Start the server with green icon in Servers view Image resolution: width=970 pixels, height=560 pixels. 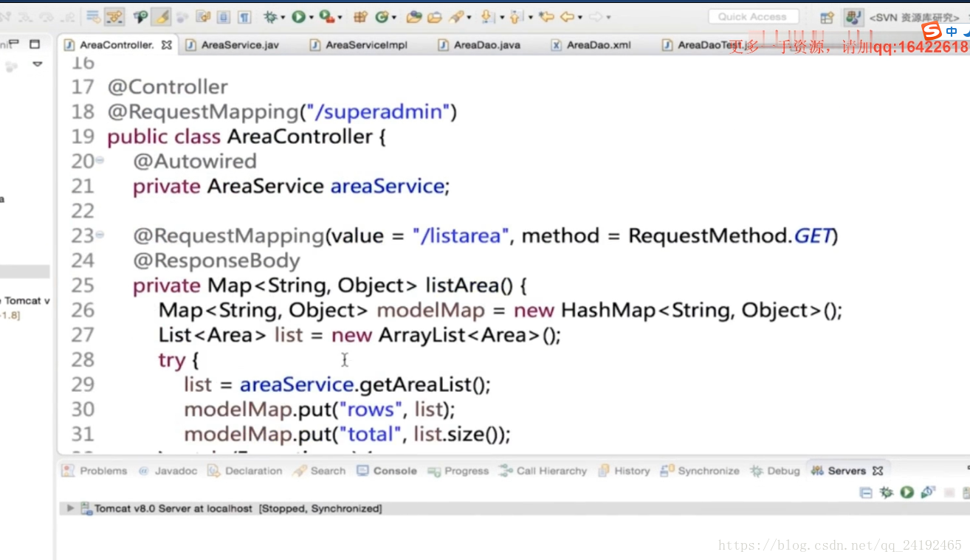tap(907, 492)
